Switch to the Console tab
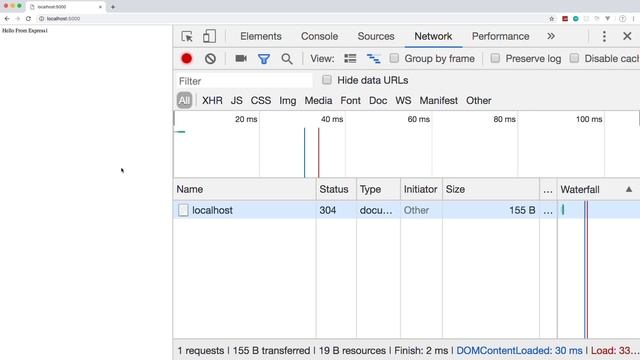The image size is (640, 360). coord(319,36)
